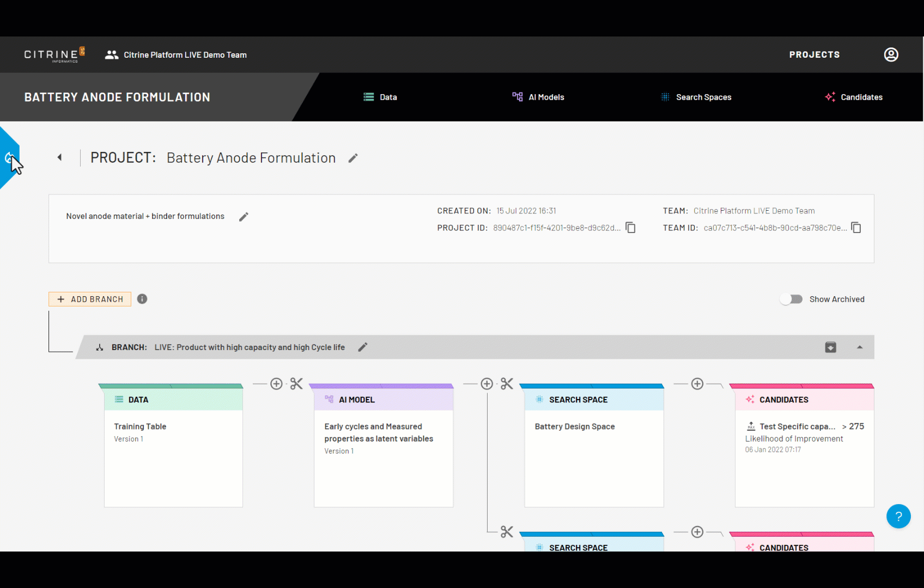Click the ADD BRANCH button
924x588 pixels.
[x=90, y=299]
